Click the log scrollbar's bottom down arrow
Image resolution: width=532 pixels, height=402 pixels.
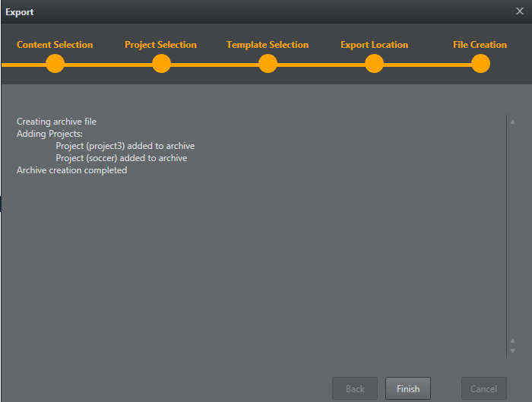click(x=513, y=350)
